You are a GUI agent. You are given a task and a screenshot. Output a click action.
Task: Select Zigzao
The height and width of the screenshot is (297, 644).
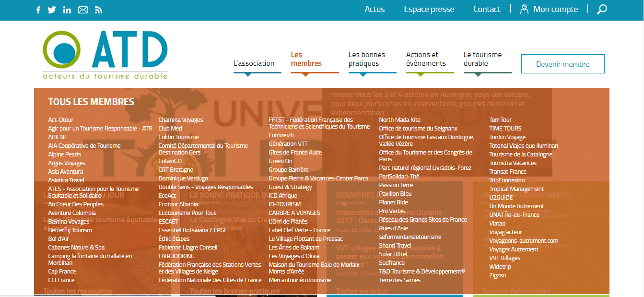pyautogui.click(x=498, y=275)
